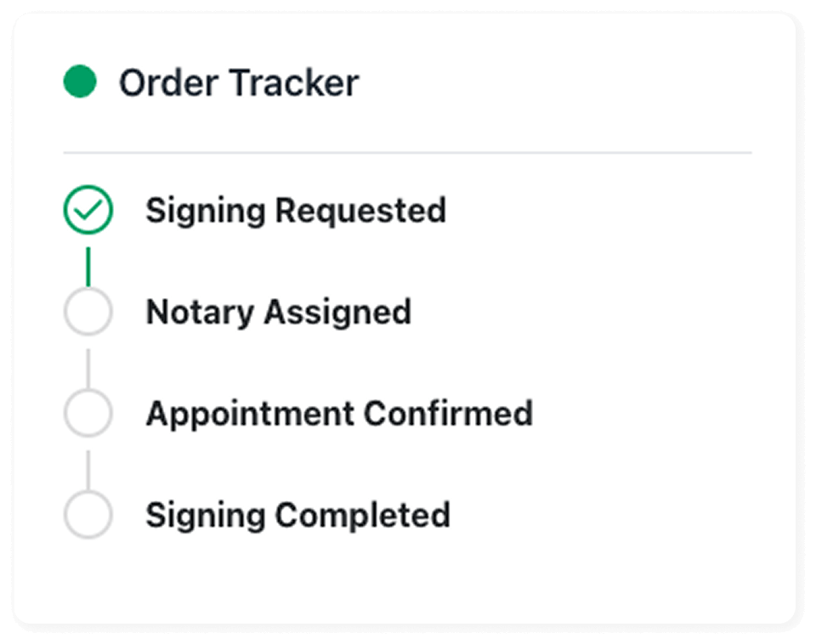The height and width of the screenshot is (644, 816).
Task: Click the divider line under Order Tracker
Action: pyautogui.click(x=407, y=153)
